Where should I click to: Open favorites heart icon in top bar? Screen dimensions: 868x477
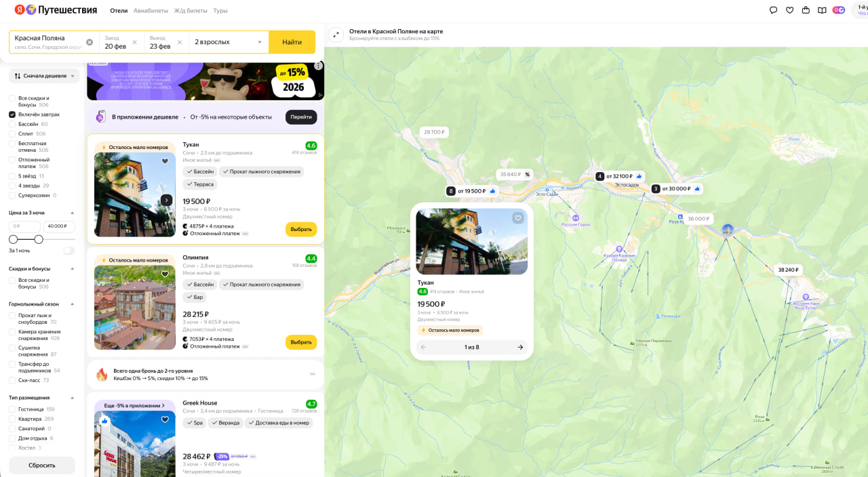click(789, 10)
